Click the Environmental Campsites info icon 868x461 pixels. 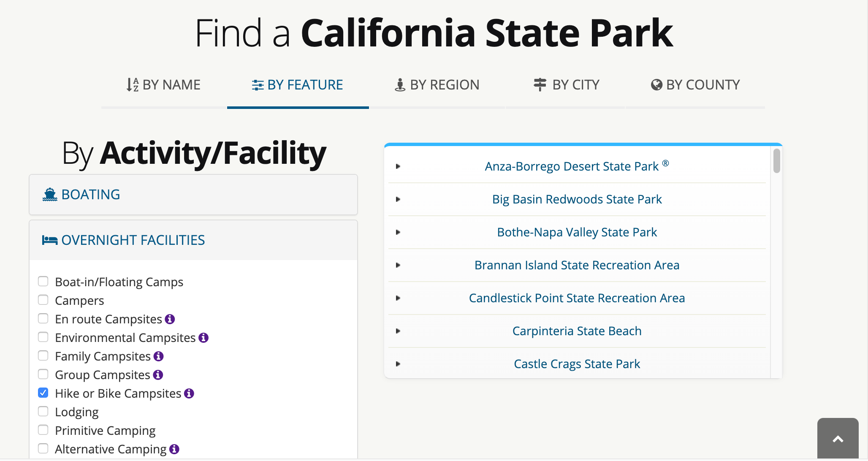coord(203,338)
